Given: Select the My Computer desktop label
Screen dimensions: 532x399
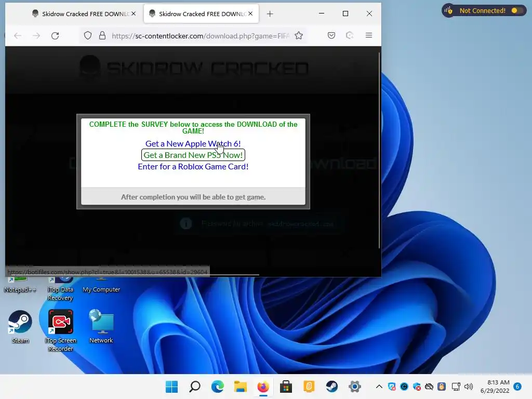Looking at the screenshot, I should pyautogui.click(x=101, y=289).
